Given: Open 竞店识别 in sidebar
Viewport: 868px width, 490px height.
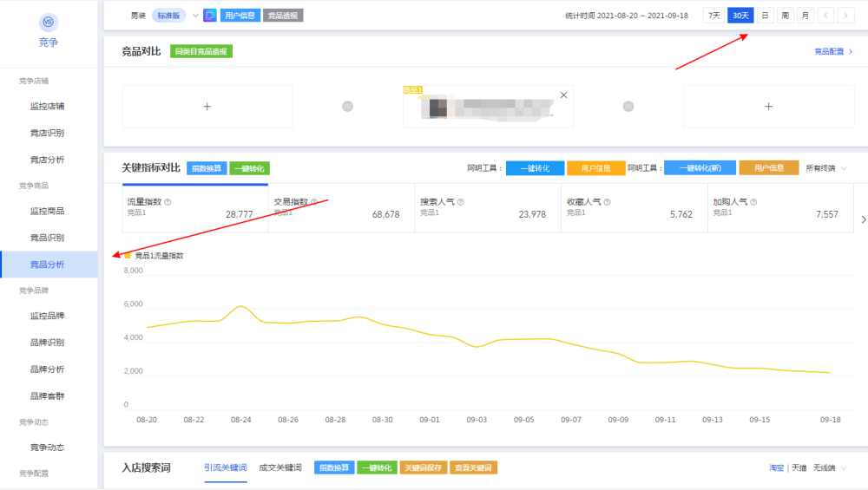Looking at the screenshot, I should pos(48,133).
